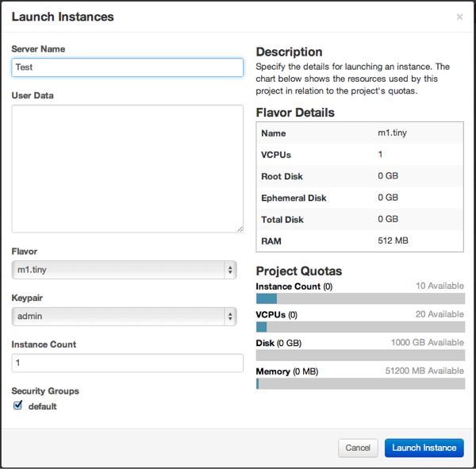Click the Disk quota progress bar

[x=360, y=356]
